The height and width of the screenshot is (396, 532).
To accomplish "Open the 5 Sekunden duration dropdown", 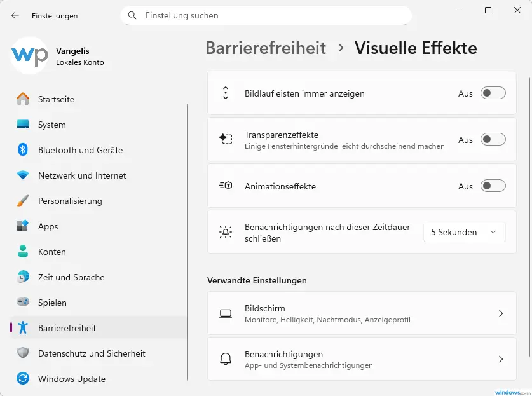I will click(x=464, y=232).
